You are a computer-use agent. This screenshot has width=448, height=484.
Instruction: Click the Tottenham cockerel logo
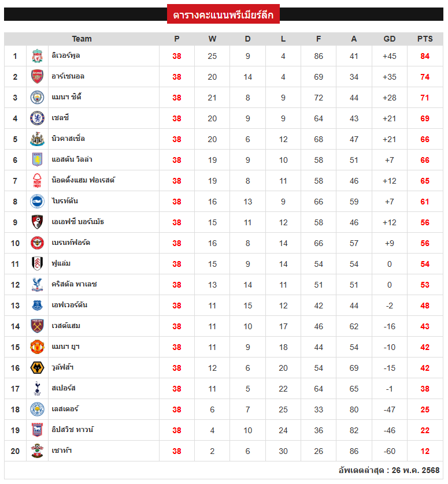click(x=37, y=388)
